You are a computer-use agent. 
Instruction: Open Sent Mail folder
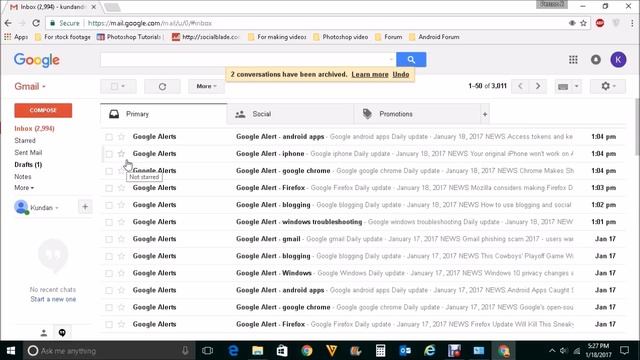(28, 153)
